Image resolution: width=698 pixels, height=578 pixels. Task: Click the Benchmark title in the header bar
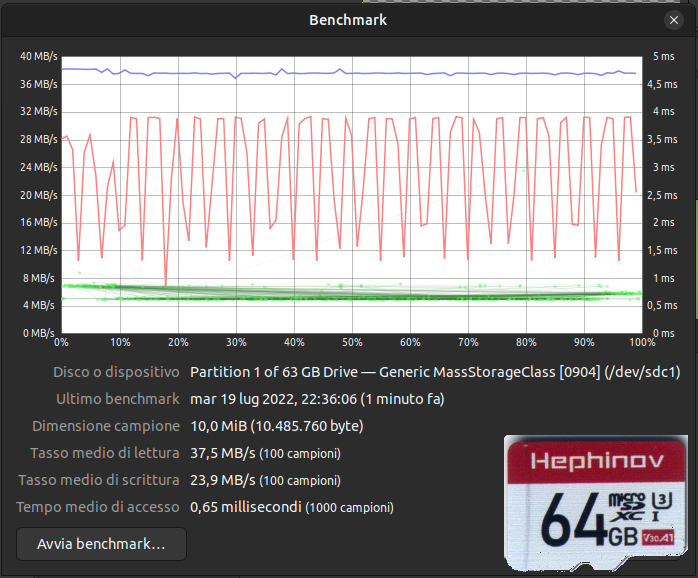coord(348,19)
